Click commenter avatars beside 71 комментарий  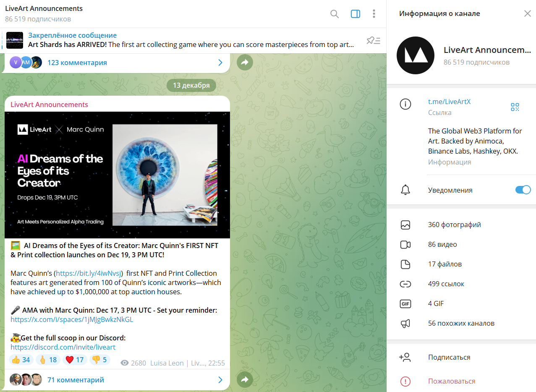coord(26,380)
